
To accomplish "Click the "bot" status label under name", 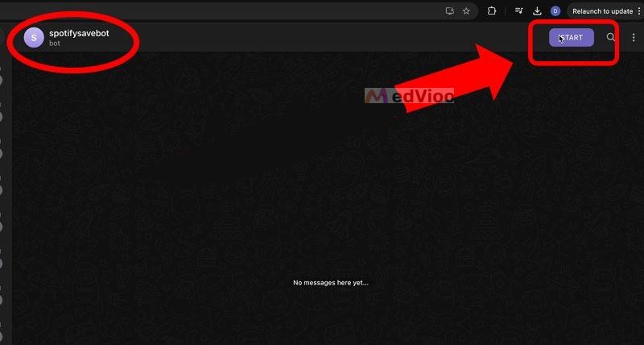I will click(x=54, y=44).
